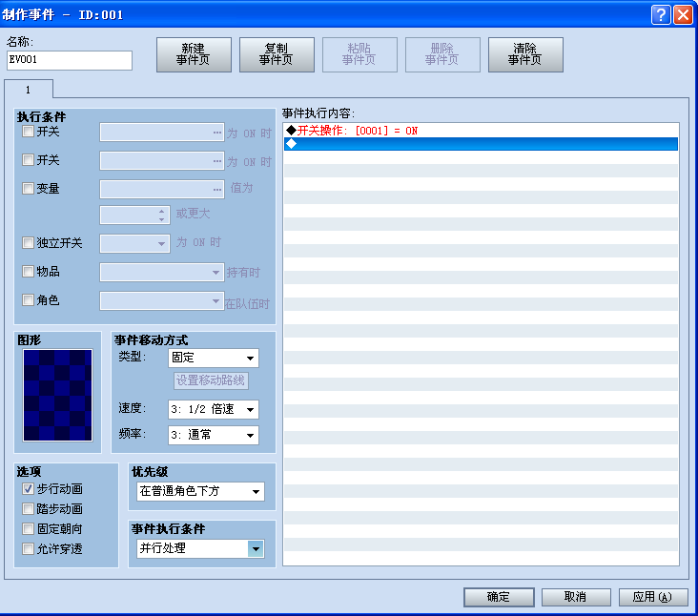Click the 图形 checkered graphic preview
The height and width of the screenshot is (616, 698).
point(57,395)
